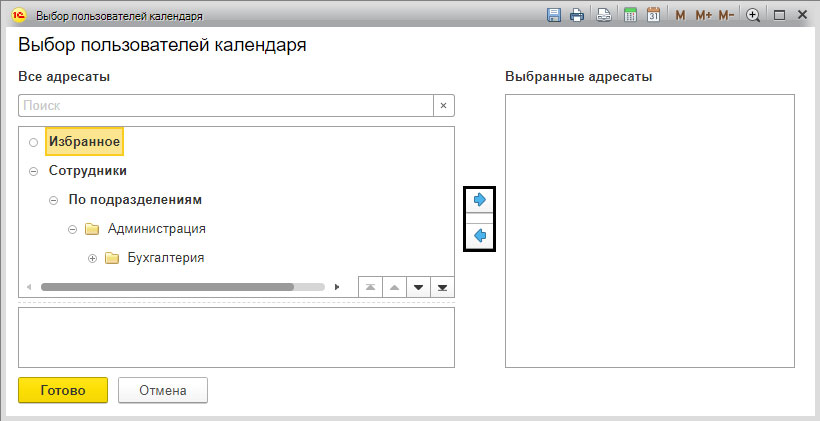This screenshot has height=421, width=820.
Task: Click the Поиск search field
Action: (225, 105)
